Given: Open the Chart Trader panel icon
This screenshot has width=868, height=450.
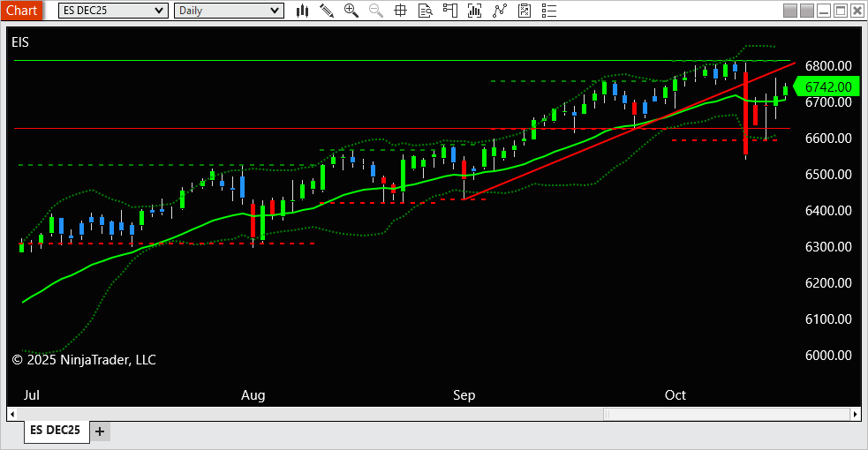Looking at the screenshot, I should [450, 11].
